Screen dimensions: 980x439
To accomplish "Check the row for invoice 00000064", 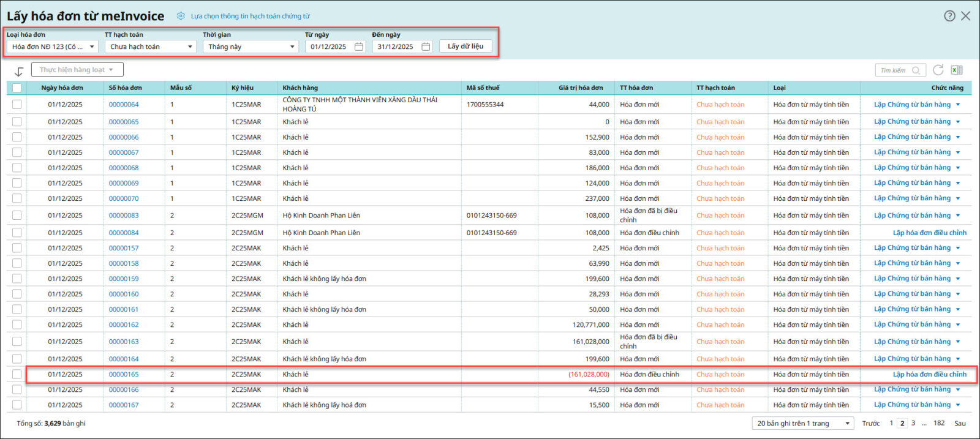I will 17,105.
